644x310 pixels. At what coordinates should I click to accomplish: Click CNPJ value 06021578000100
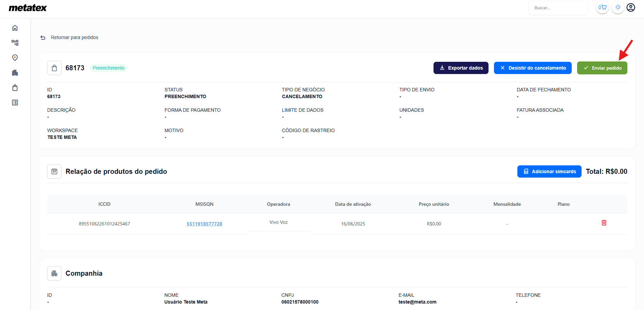click(300, 302)
